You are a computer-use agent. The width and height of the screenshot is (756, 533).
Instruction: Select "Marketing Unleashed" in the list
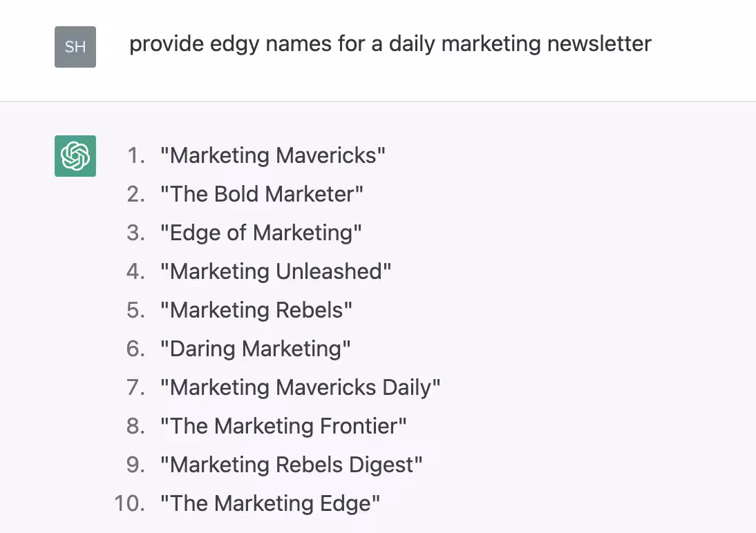coord(275,271)
